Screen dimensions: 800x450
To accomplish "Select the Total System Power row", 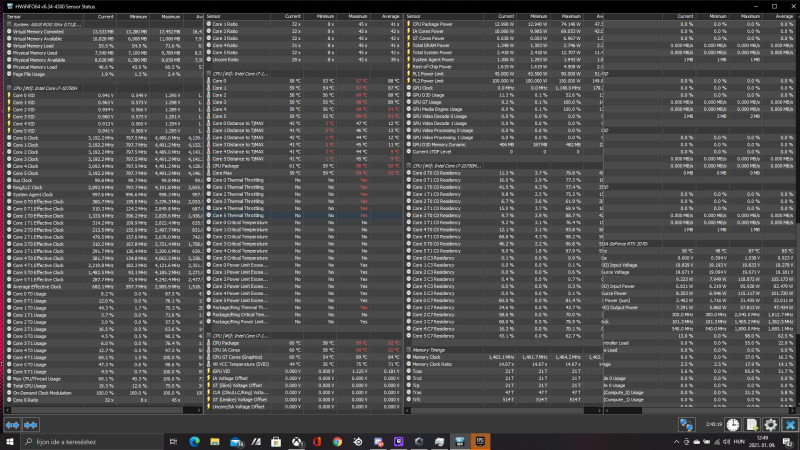I will [504, 53].
